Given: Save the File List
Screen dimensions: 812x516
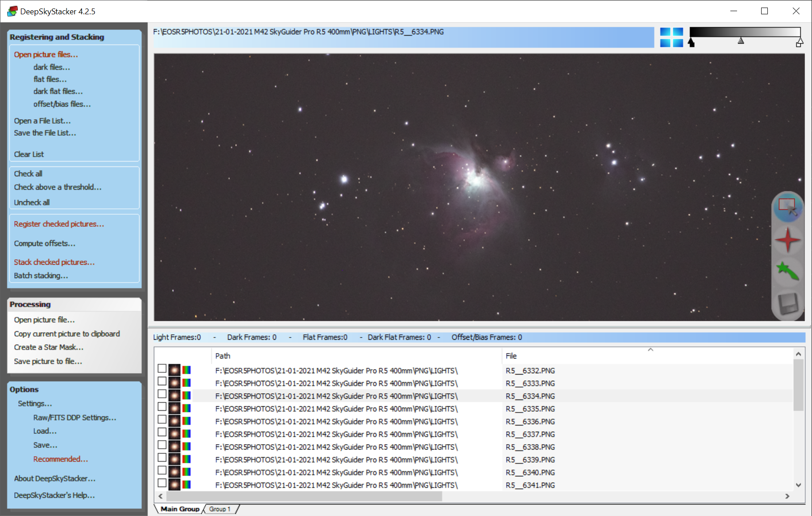Looking at the screenshot, I should click(45, 133).
